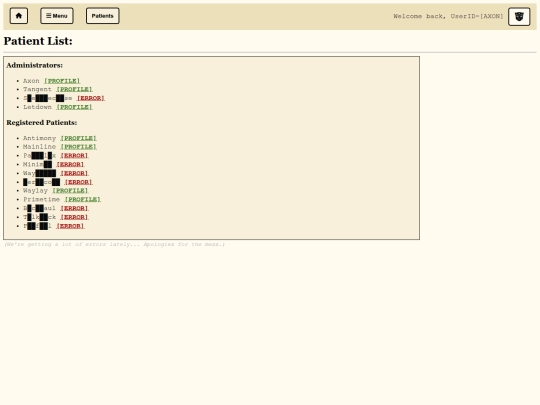This screenshot has height=405, width=540.
Task: Select the 'Letdown' administrator name
Action: (37, 107)
